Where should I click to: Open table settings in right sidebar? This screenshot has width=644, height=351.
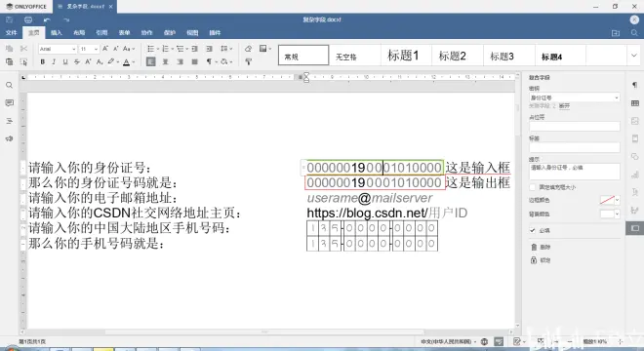click(635, 103)
